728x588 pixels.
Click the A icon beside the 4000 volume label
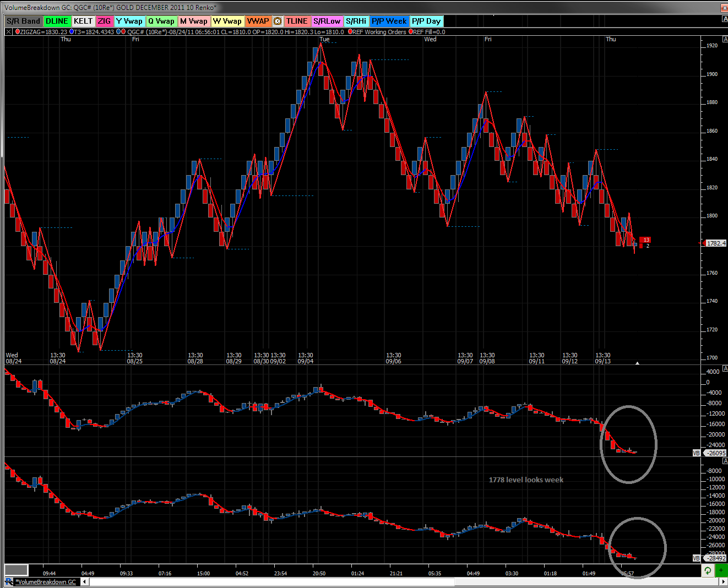point(725,369)
